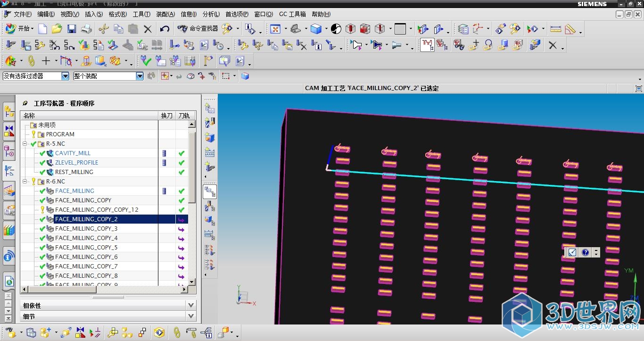Open the 插入(S) Insert menu

(94, 14)
